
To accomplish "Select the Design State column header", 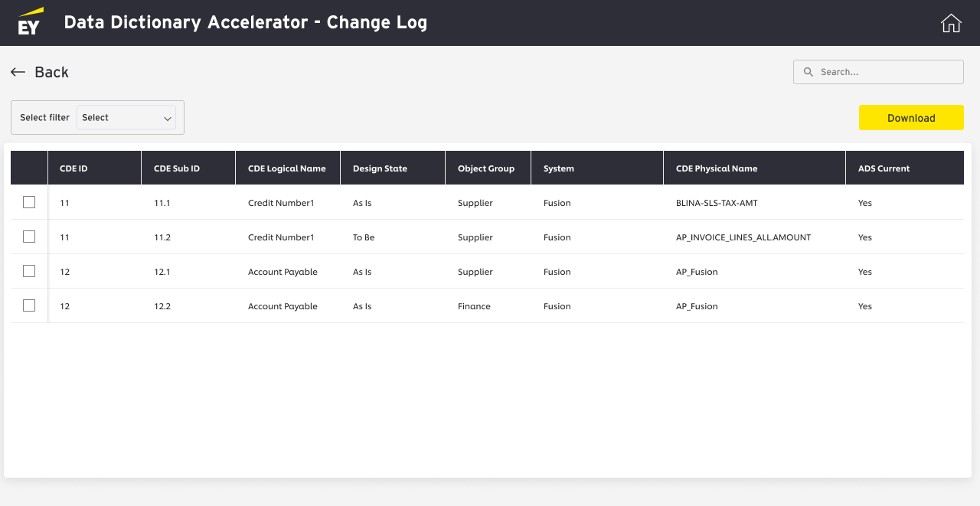I will point(380,168).
